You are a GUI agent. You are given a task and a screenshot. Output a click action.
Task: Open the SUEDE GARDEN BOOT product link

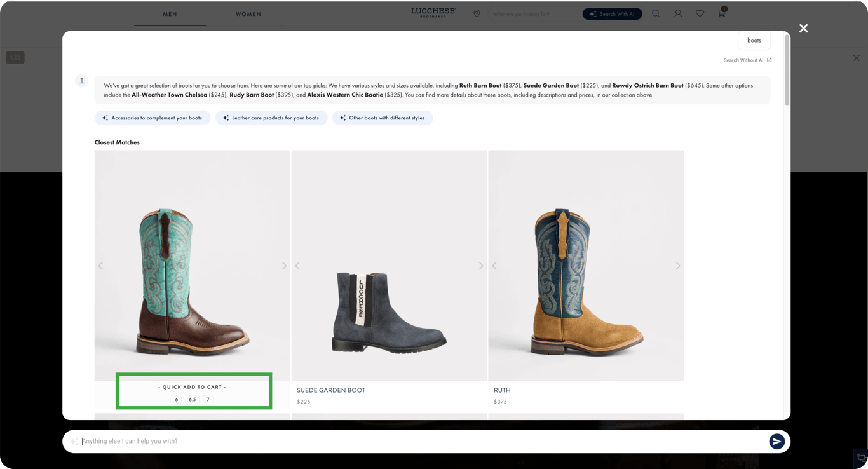pos(331,390)
